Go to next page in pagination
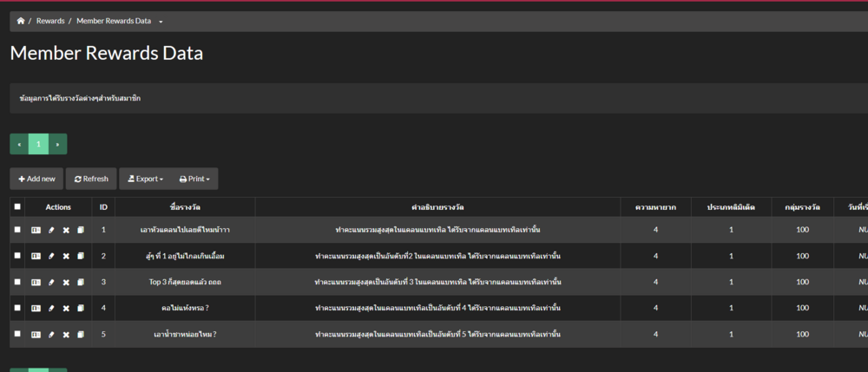Image resolution: width=868 pixels, height=372 pixels. 57,144
